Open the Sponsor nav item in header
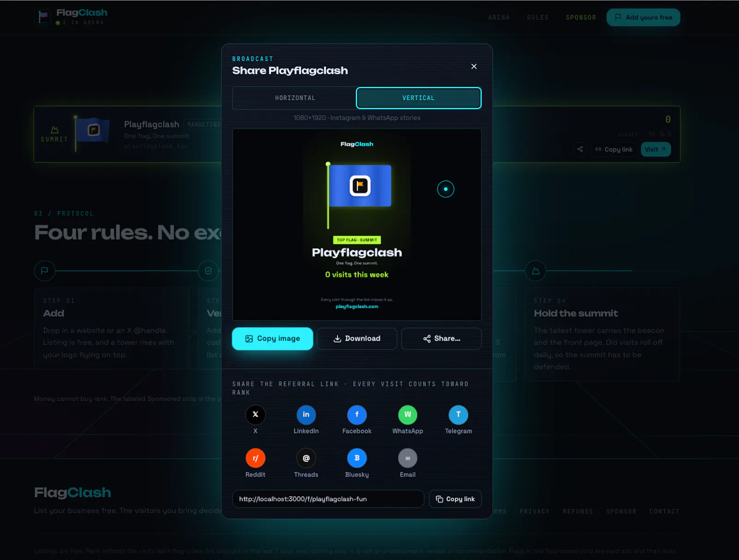739x560 pixels. (x=581, y=18)
